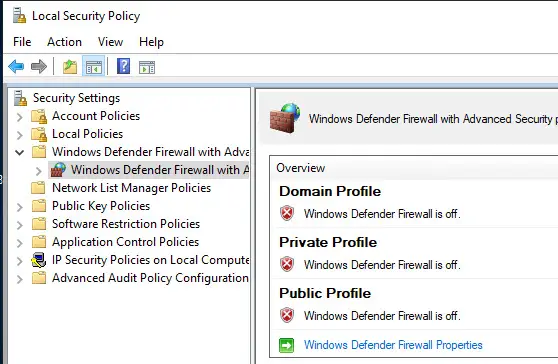Screen dimensions: 558x364
Task: Click the Account Policies locked folder icon
Action: [x=39, y=116]
